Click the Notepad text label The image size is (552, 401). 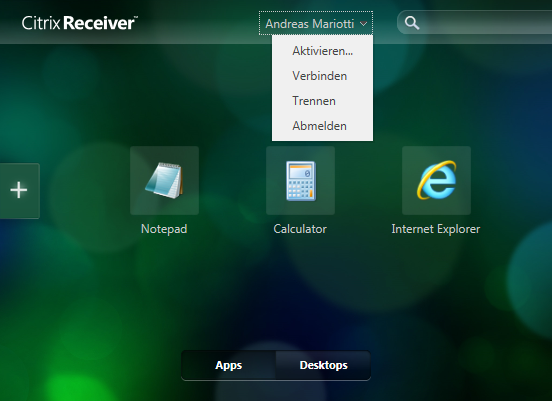tap(164, 229)
